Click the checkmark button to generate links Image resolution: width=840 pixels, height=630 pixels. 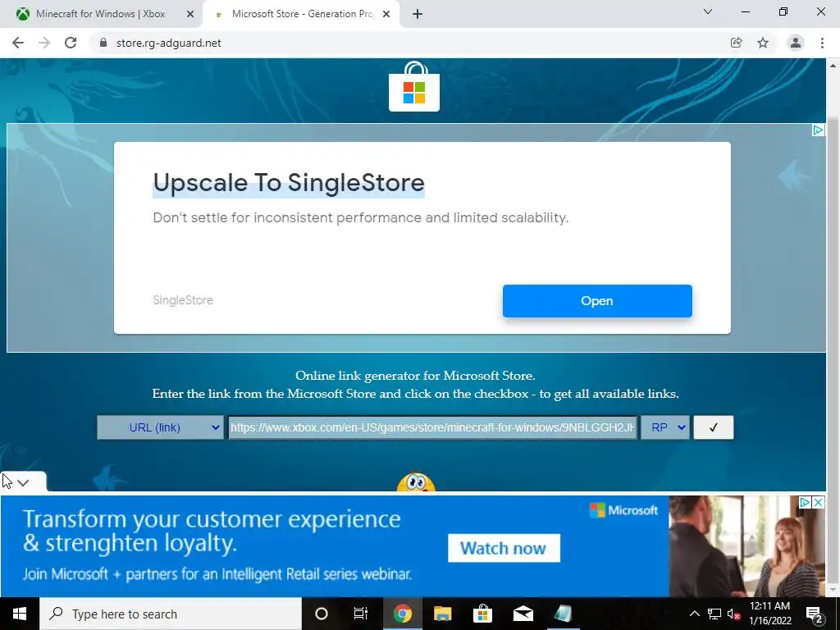coord(714,427)
